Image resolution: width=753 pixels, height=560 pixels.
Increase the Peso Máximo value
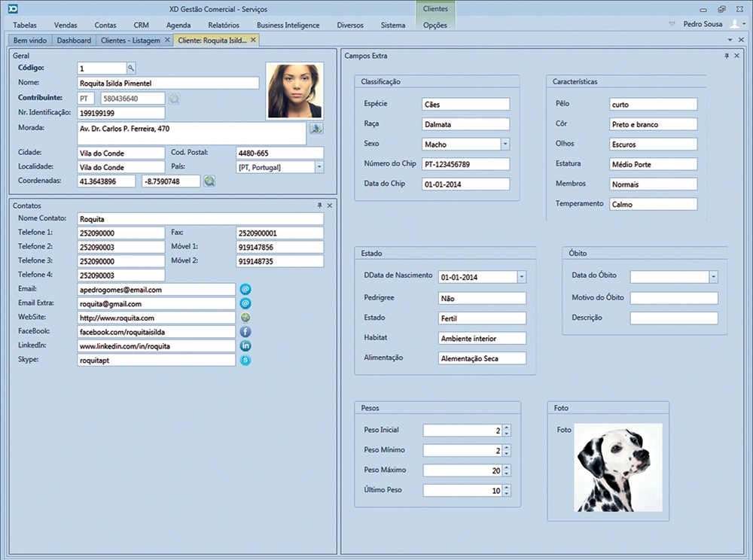pyautogui.click(x=506, y=467)
